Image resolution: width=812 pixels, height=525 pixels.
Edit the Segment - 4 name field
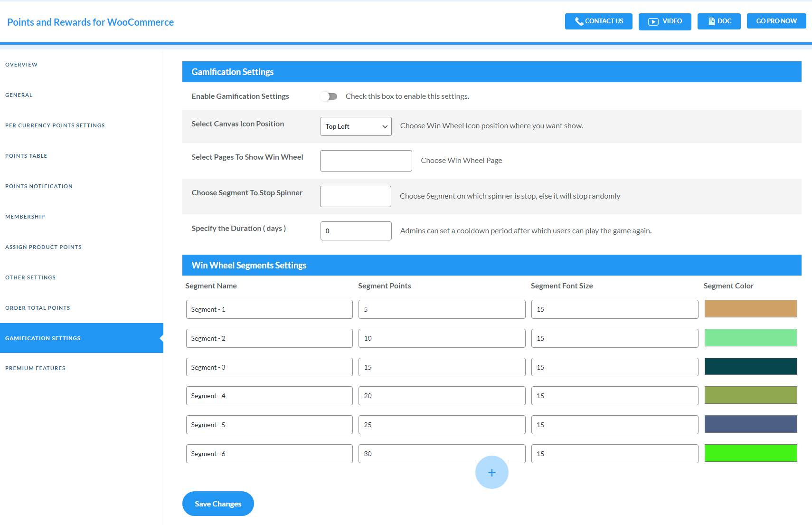coord(269,396)
